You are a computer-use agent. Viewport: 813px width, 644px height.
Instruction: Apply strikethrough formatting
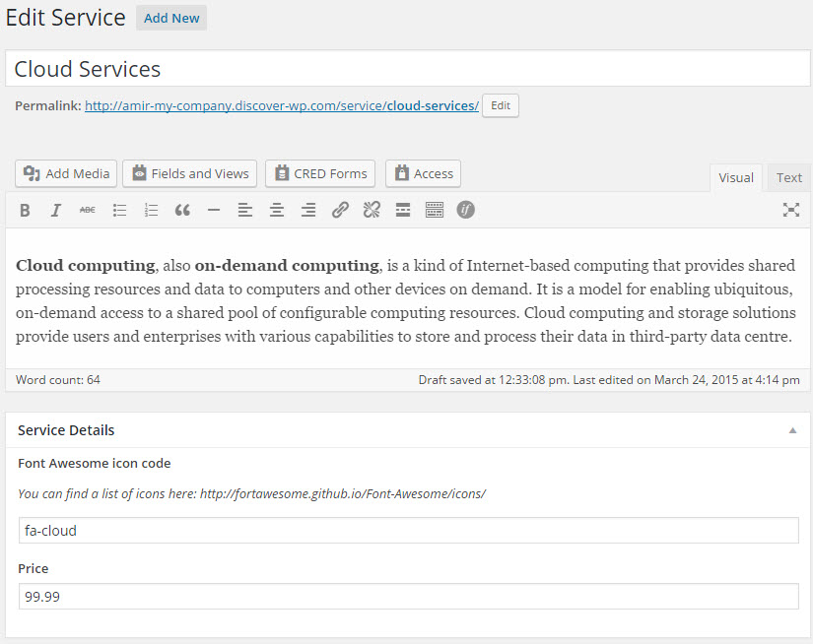tap(88, 210)
